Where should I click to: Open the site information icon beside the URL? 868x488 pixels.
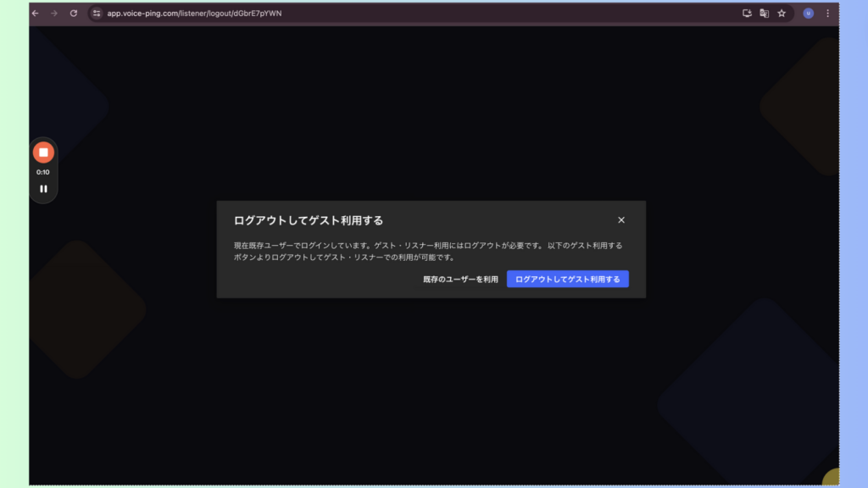coord(96,14)
